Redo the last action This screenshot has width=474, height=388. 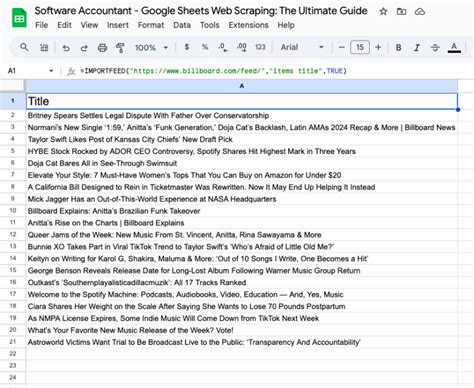[x=84, y=48]
